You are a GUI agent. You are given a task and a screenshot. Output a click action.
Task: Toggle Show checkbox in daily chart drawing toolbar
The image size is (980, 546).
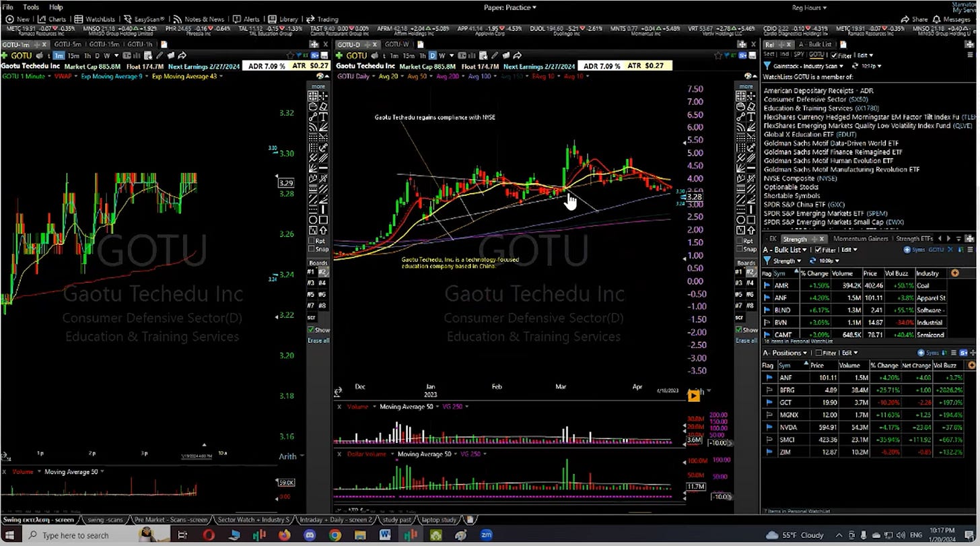coord(740,330)
